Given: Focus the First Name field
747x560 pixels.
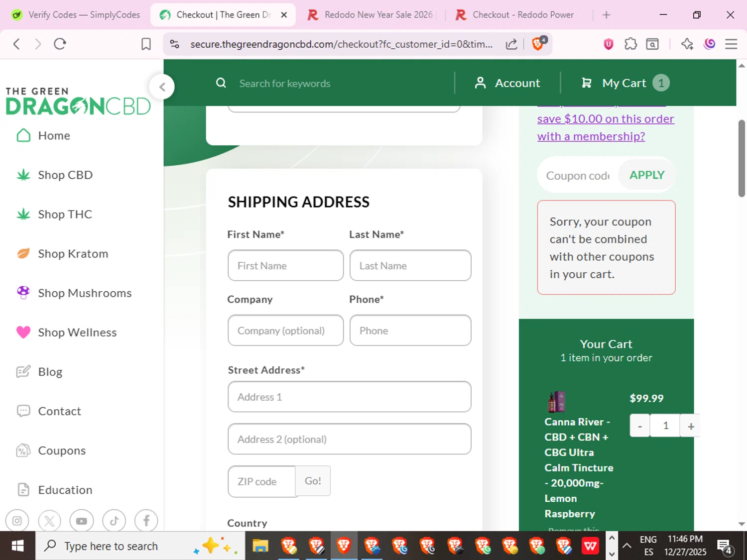Looking at the screenshot, I should coord(286,265).
